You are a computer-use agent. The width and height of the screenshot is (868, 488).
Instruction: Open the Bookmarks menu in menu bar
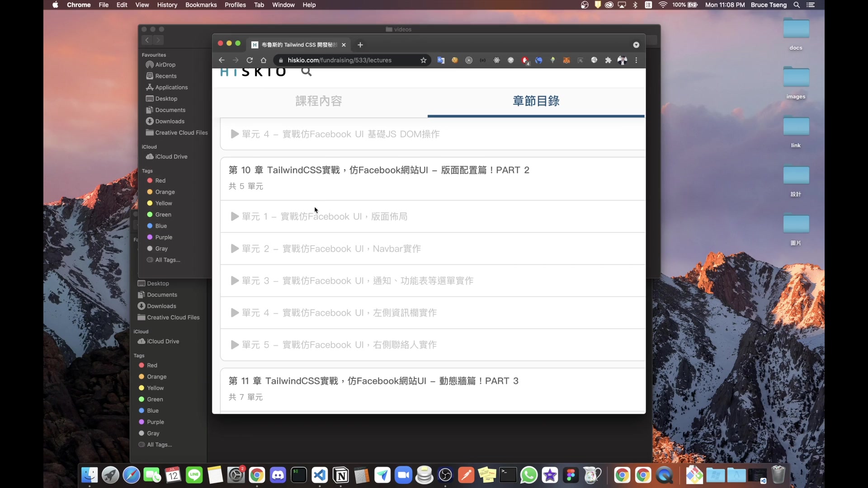click(201, 5)
